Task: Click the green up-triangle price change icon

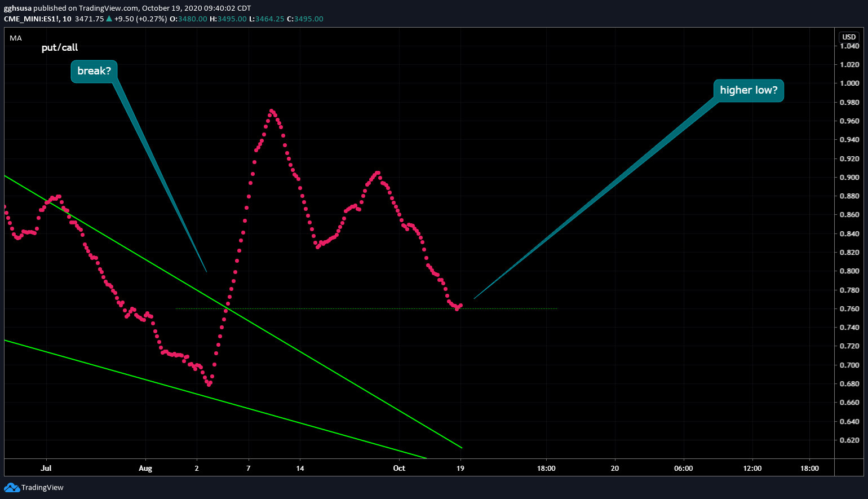Action: click(x=109, y=19)
